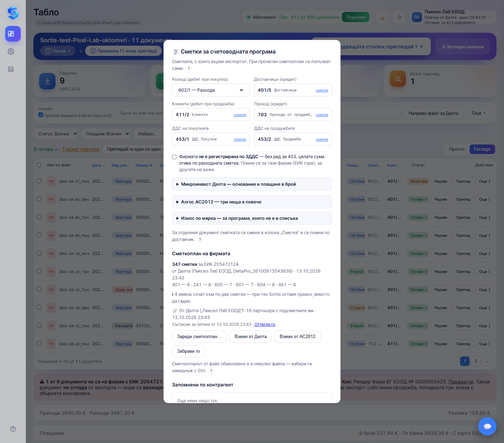Select checkbox of 2026-10-27 row
This screenshot has height=443, width=504.
pos(39,181)
